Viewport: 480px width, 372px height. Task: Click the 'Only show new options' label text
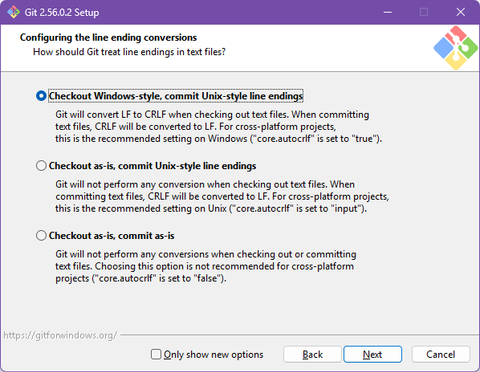213,354
